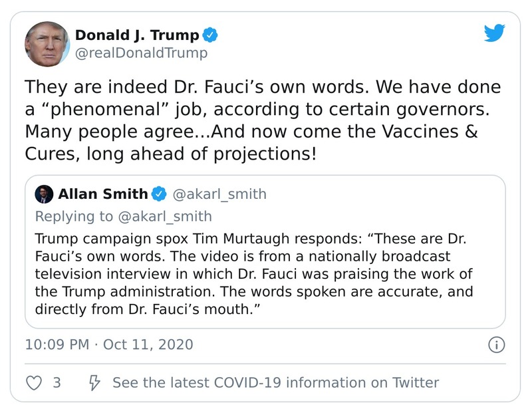The width and height of the screenshot is (532, 413).
Task: Open Donald Trump's profile avatar
Action: pyautogui.click(x=47, y=40)
